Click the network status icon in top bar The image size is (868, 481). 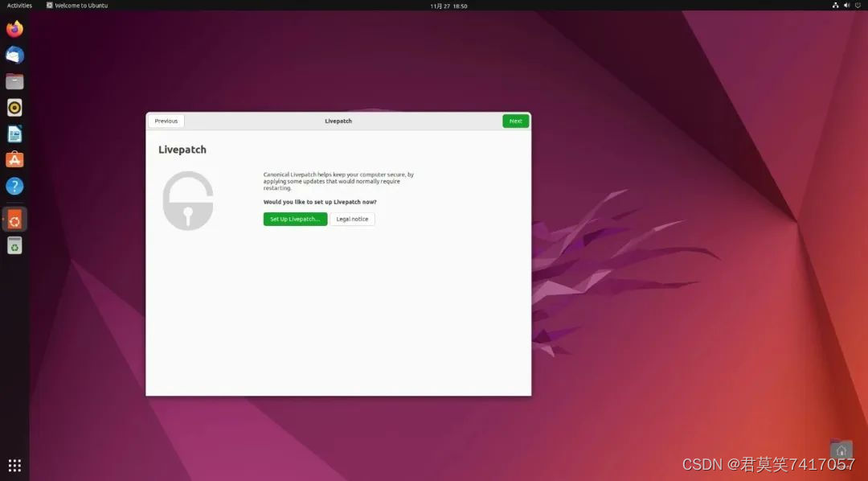point(835,6)
